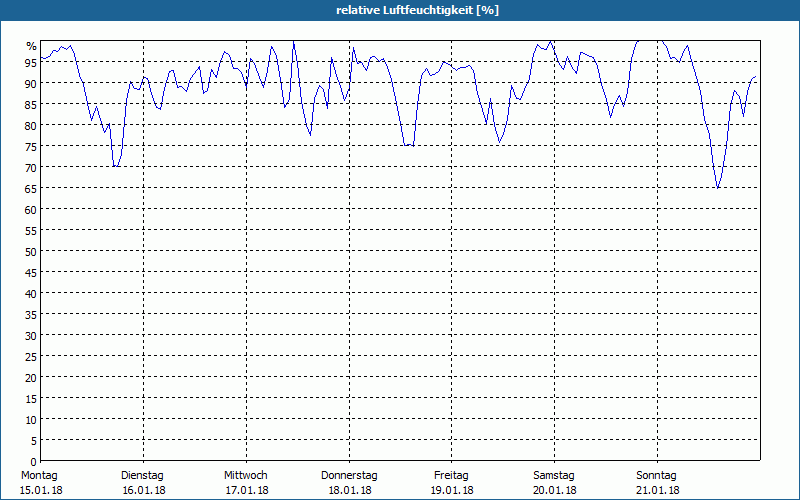Click the y-axis value '50'

[31, 252]
